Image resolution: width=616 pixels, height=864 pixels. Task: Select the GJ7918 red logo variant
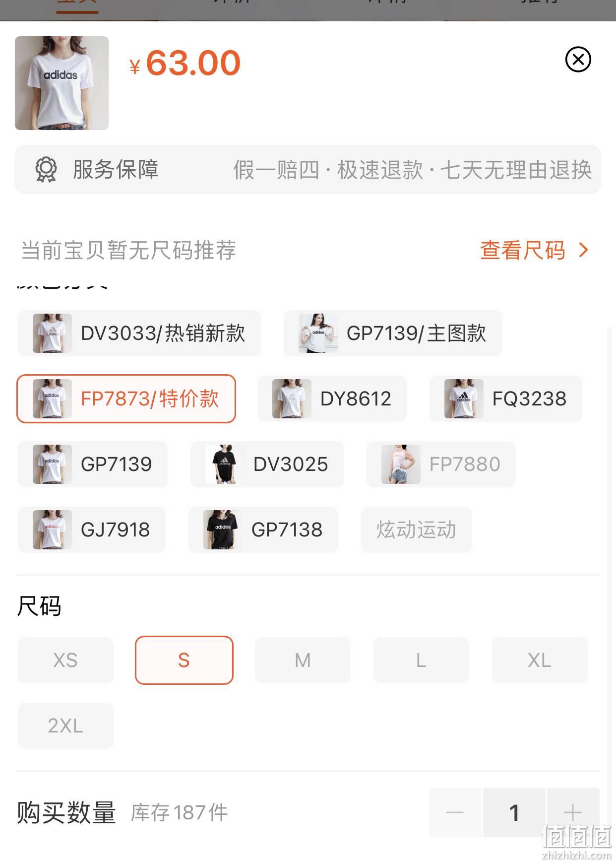tap(92, 530)
